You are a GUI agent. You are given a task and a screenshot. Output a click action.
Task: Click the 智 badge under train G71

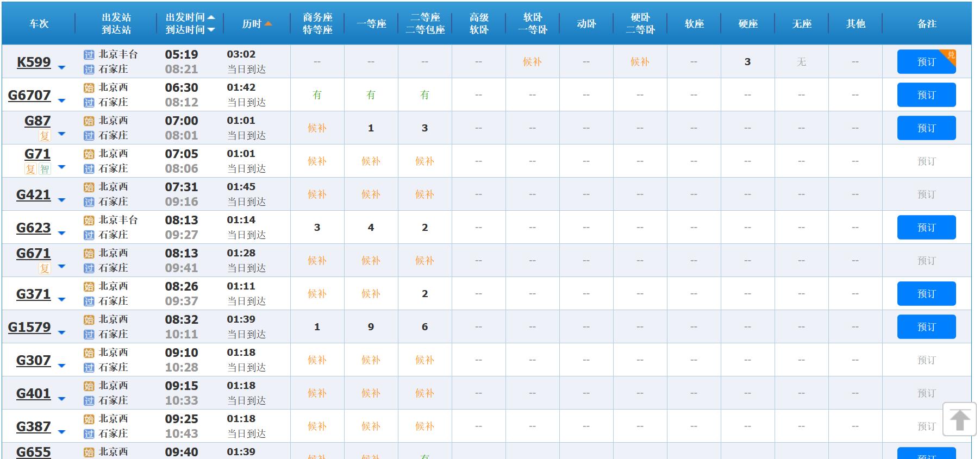45,169
